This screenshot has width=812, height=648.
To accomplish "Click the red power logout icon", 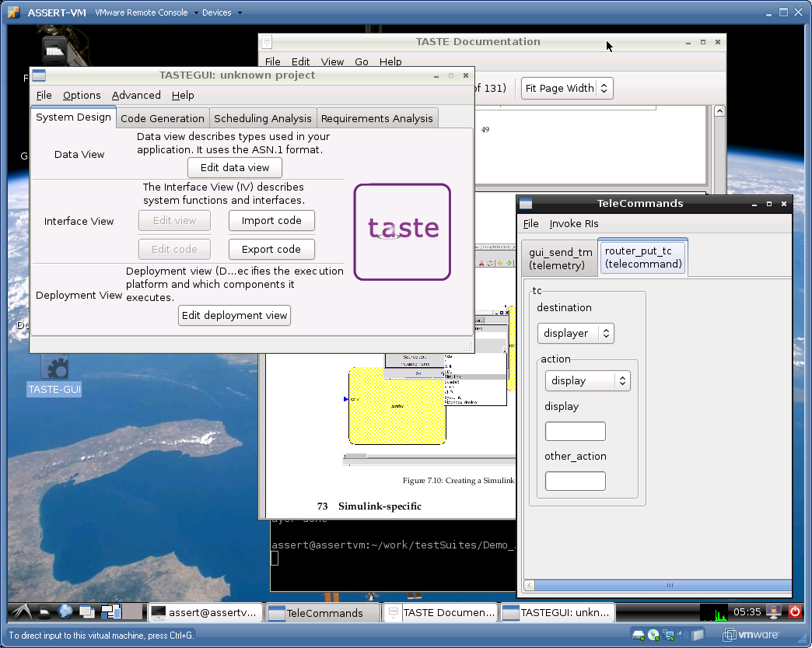I will coord(794,612).
